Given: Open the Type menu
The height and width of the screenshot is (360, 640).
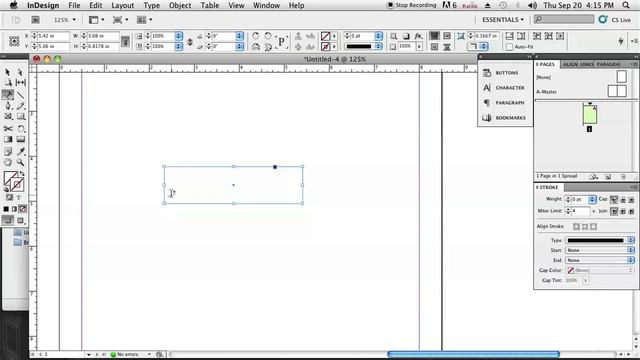Looking at the screenshot, I should click(151, 5).
